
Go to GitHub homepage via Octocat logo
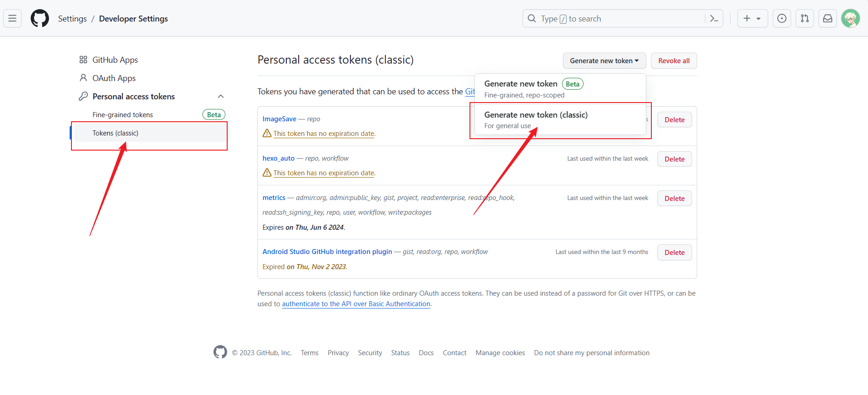(x=40, y=18)
